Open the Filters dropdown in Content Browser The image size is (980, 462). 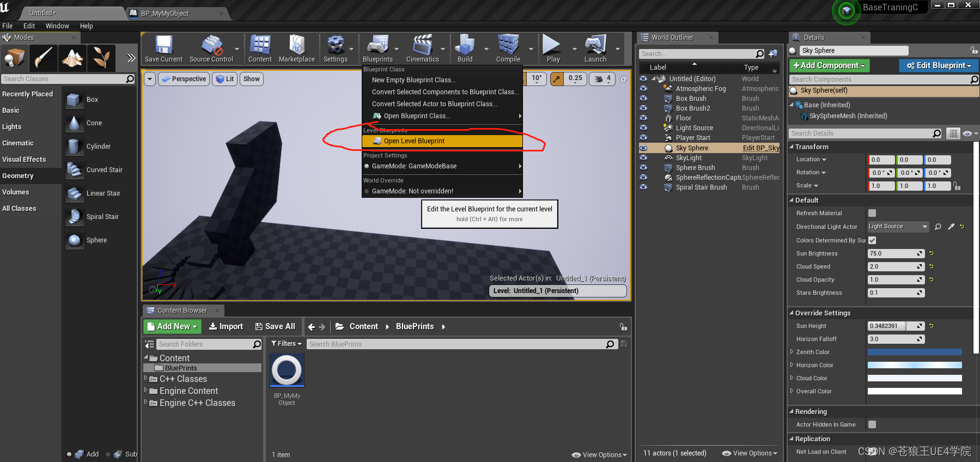click(x=287, y=344)
